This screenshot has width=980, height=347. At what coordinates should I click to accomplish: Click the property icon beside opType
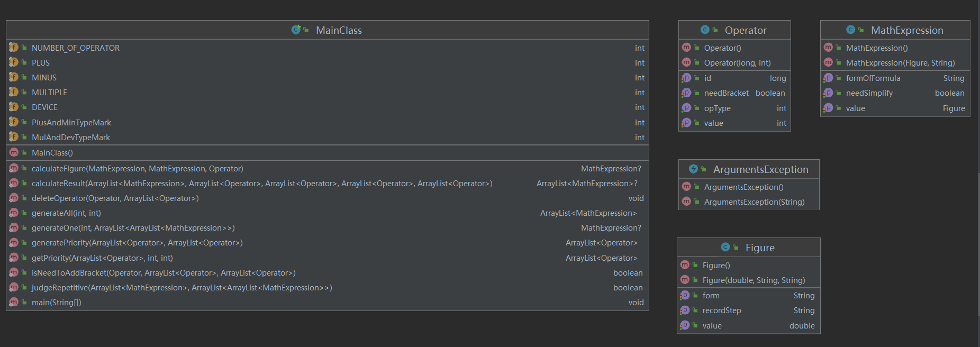686,108
